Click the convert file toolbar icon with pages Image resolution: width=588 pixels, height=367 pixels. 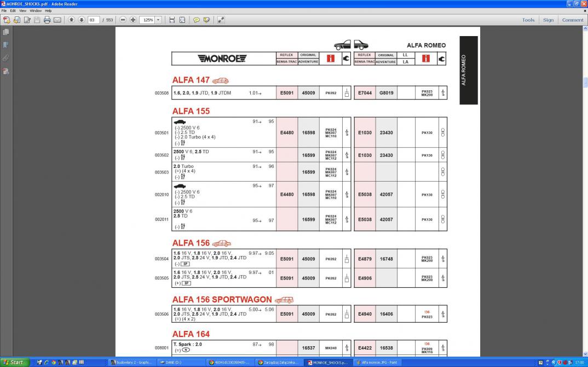[x=17, y=20]
